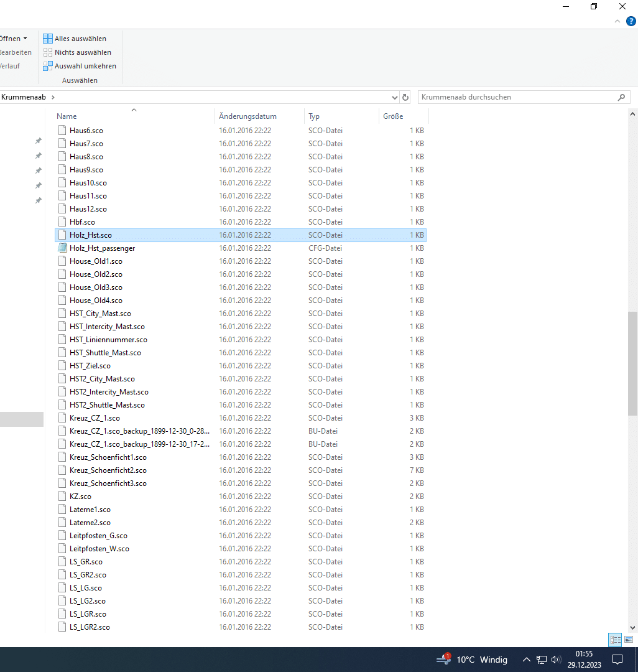Open the taskbar notification center icon

pyautogui.click(x=617, y=660)
